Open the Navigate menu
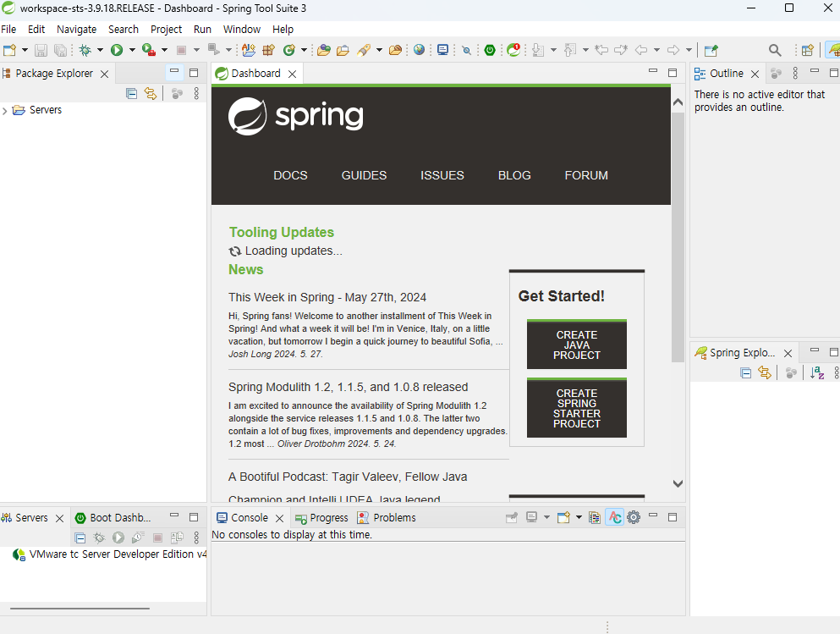 click(x=77, y=29)
